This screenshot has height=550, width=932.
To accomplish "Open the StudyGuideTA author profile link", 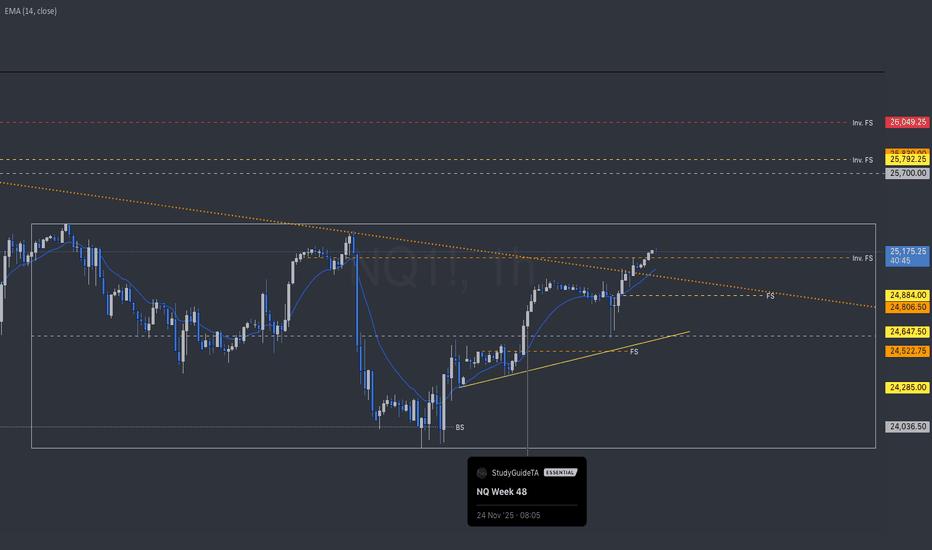I will [514, 473].
